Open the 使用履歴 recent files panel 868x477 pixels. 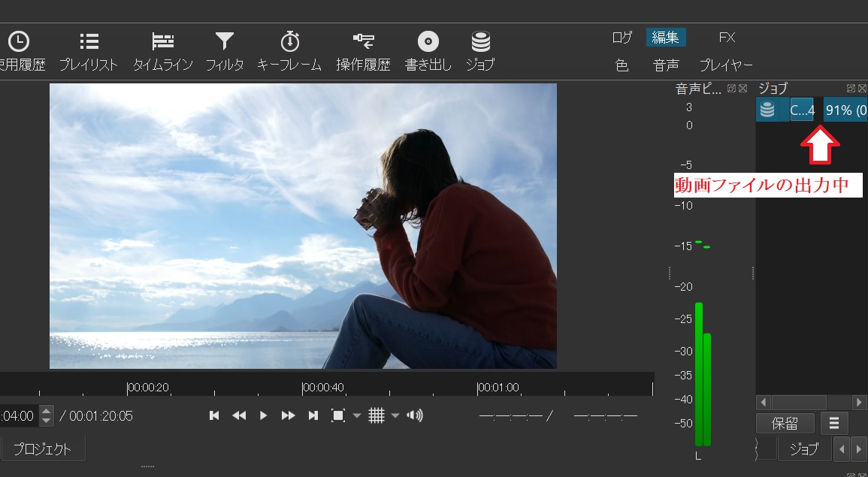pos(21,52)
